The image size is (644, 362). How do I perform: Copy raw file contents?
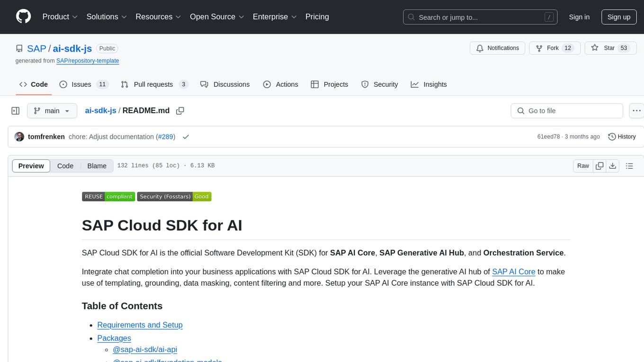point(599,166)
